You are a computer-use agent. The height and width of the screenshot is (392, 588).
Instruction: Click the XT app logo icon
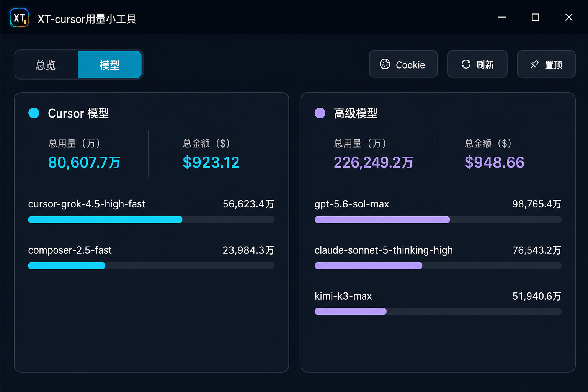point(19,18)
